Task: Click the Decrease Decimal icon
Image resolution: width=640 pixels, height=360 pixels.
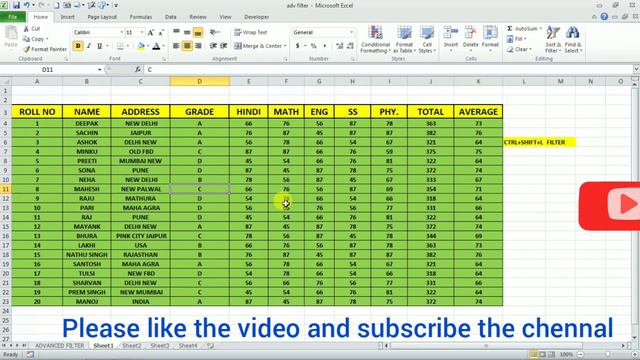Action: (350, 46)
